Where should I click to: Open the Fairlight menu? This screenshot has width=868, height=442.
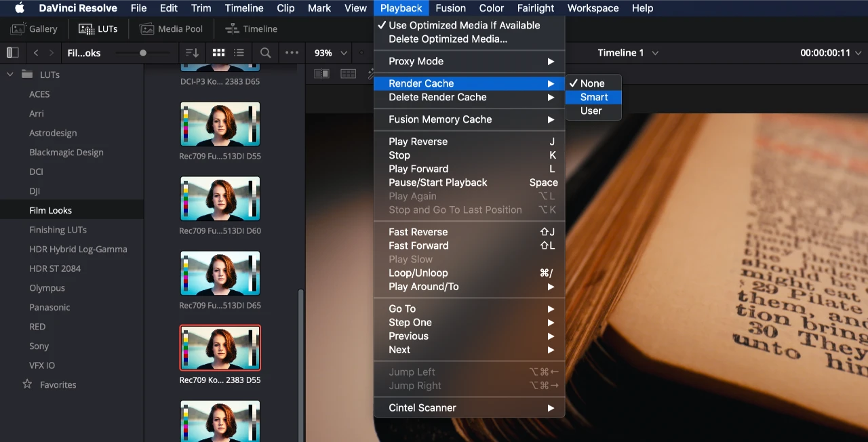535,8
